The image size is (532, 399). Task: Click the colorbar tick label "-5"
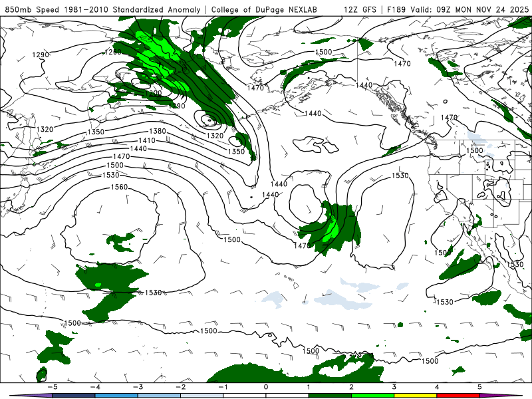[x=52, y=387]
